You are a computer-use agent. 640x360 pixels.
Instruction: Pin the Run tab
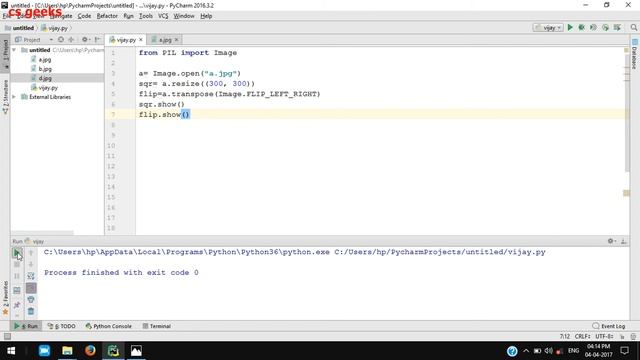point(17,305)
